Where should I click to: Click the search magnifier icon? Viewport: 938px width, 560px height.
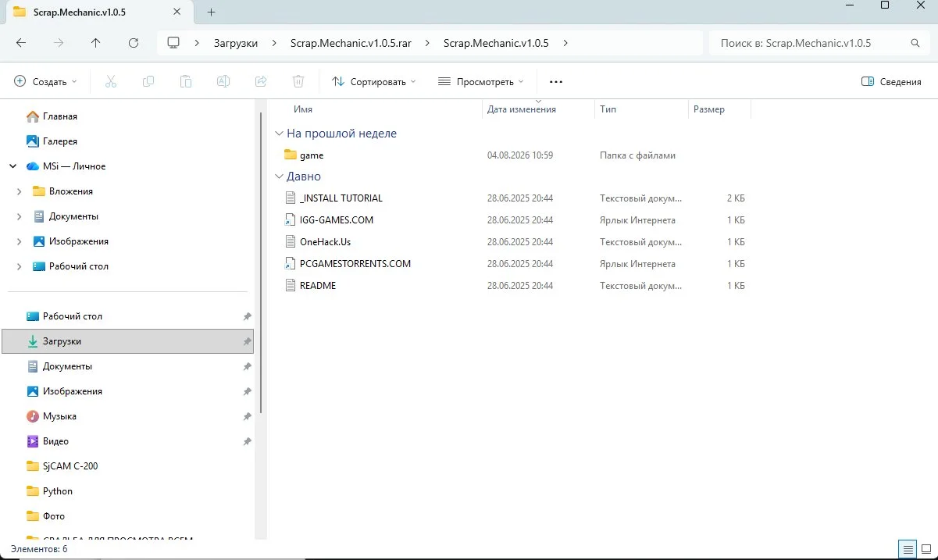point(915,43)
